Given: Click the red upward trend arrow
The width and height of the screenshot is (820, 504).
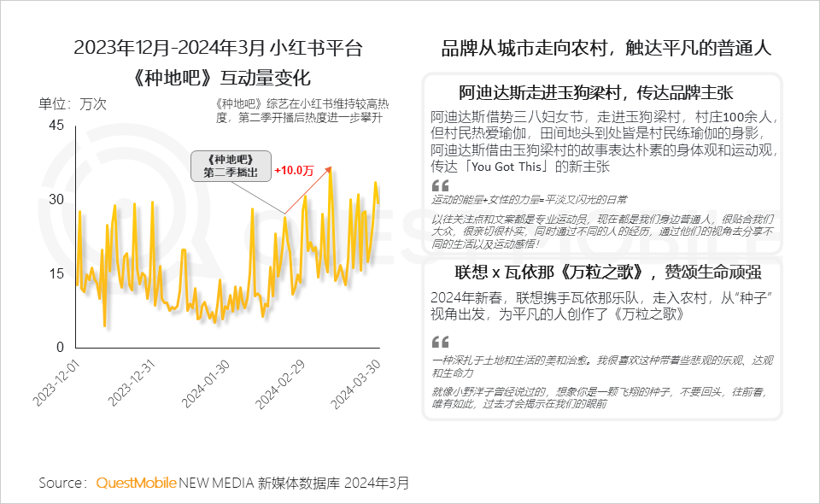Looking at the screenshot, I should (307, 190).
